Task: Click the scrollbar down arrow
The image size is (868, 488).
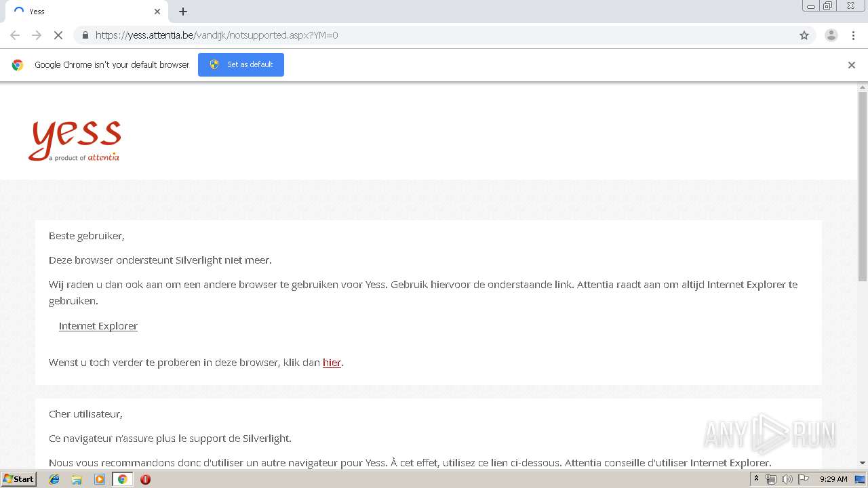Action: (863, 464)
